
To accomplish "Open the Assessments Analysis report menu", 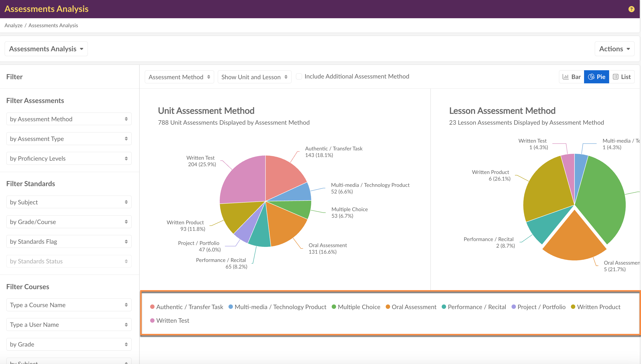I will [x=46, y=49].
